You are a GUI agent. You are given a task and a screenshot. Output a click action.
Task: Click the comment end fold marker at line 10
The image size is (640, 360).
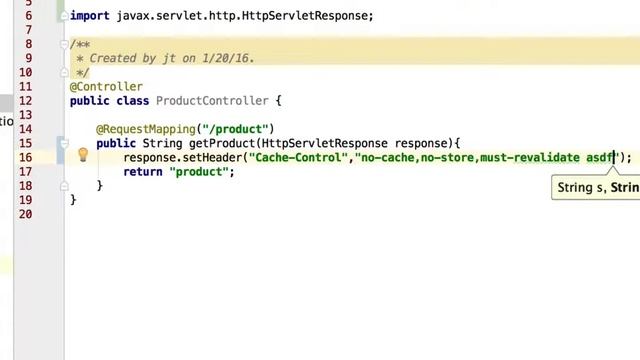coord(64,73)
